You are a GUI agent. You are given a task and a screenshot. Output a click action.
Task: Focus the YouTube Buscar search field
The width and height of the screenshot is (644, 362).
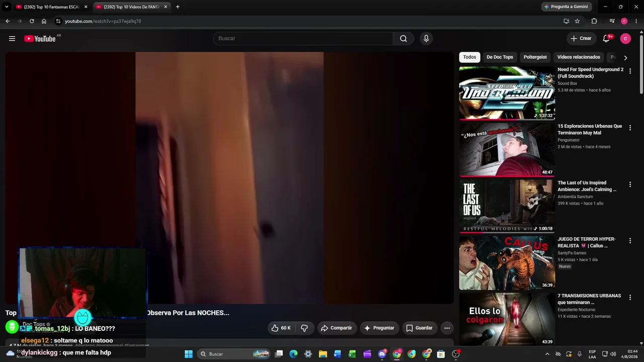click(303, 39)
